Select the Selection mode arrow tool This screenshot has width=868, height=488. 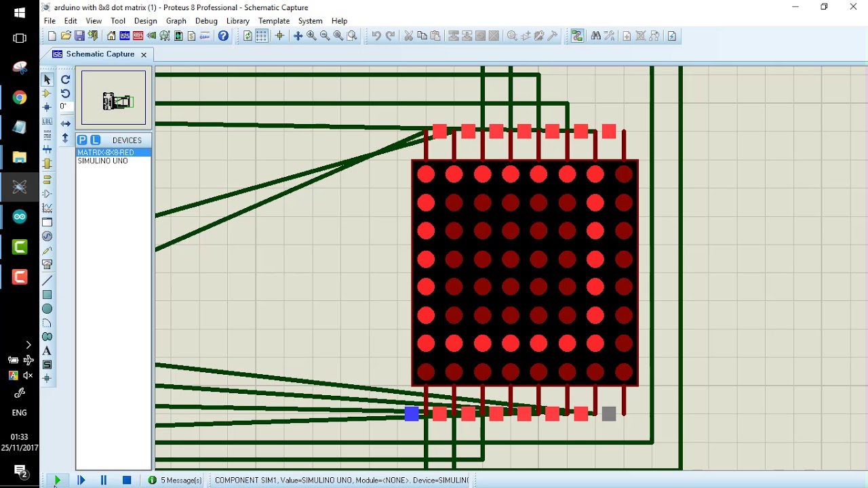click(47, 79)
